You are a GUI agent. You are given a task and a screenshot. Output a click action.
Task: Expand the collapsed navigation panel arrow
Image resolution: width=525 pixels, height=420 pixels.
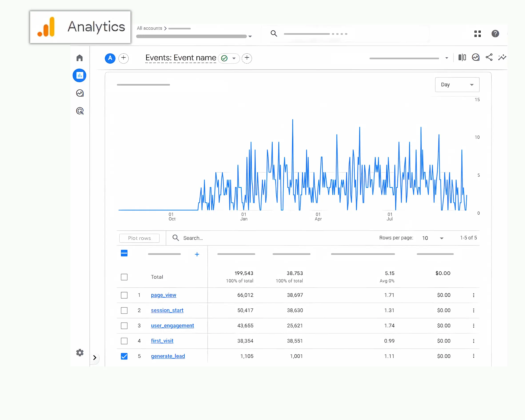point(95,358)
